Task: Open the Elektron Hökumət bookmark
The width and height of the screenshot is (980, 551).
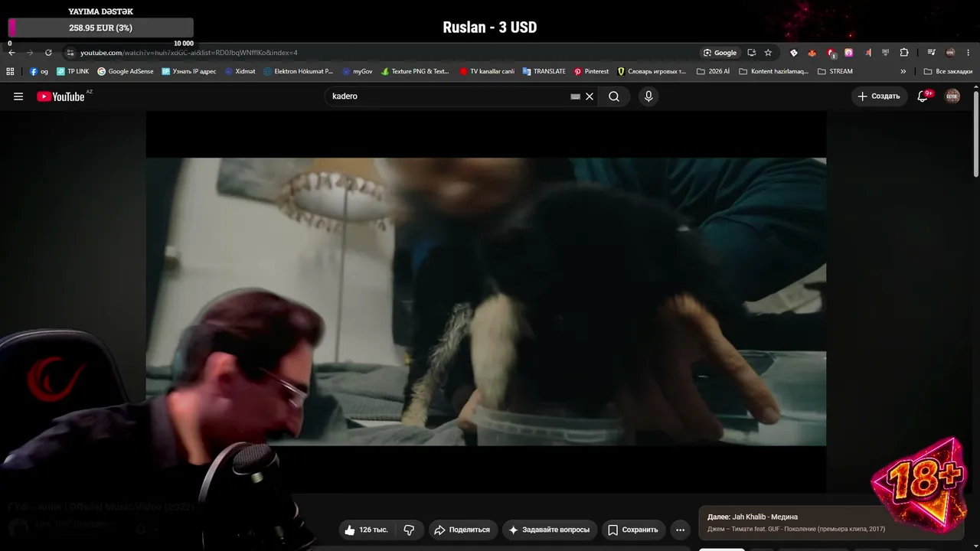Action: (298, 71)
